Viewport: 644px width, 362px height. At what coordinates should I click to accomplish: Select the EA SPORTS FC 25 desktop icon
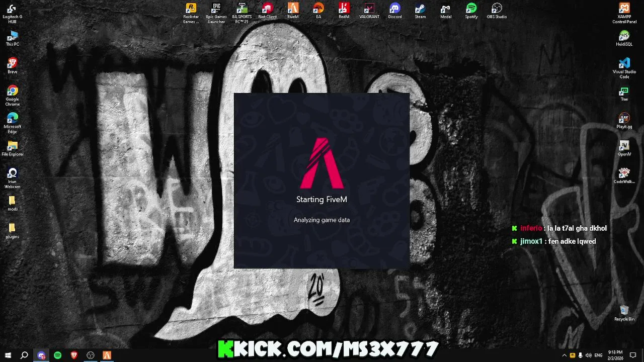(x=242, y=13)
